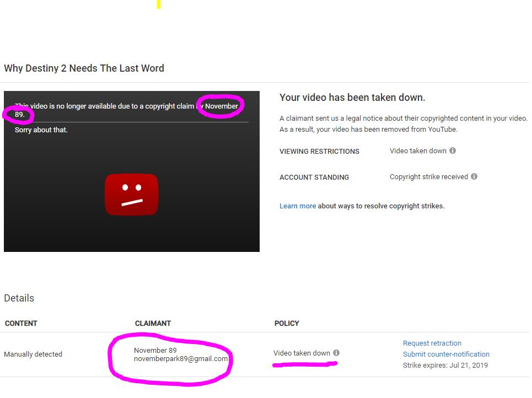Click Your video has been taken down heading

click(352, 98)
